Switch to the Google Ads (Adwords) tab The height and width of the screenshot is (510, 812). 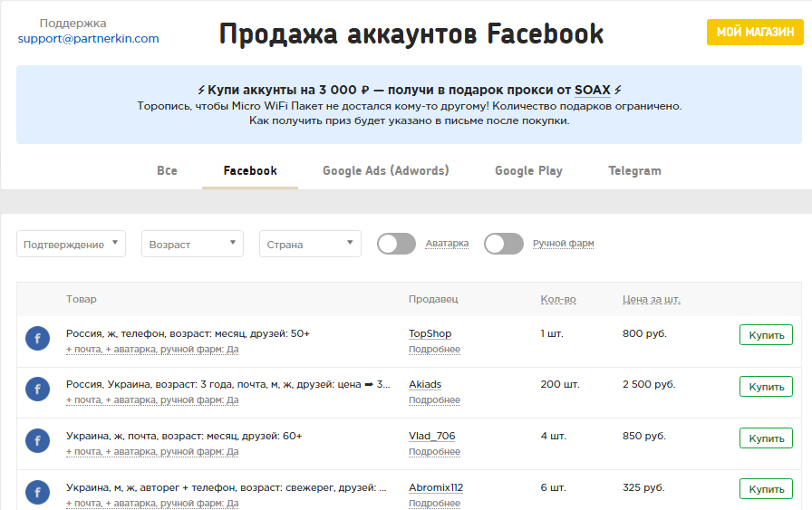tap(385, 170)
